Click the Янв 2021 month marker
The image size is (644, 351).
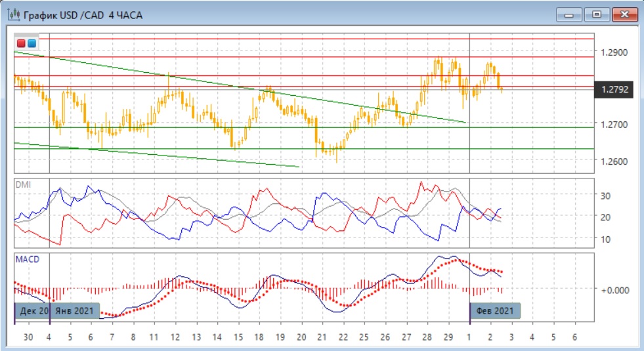(75, 310)
